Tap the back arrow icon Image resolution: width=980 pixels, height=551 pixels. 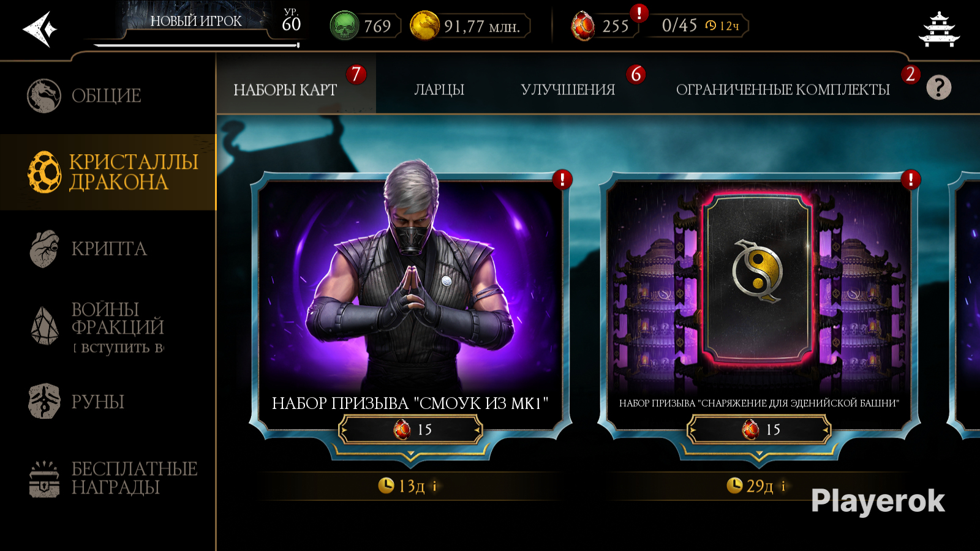(x=40, y=29)
